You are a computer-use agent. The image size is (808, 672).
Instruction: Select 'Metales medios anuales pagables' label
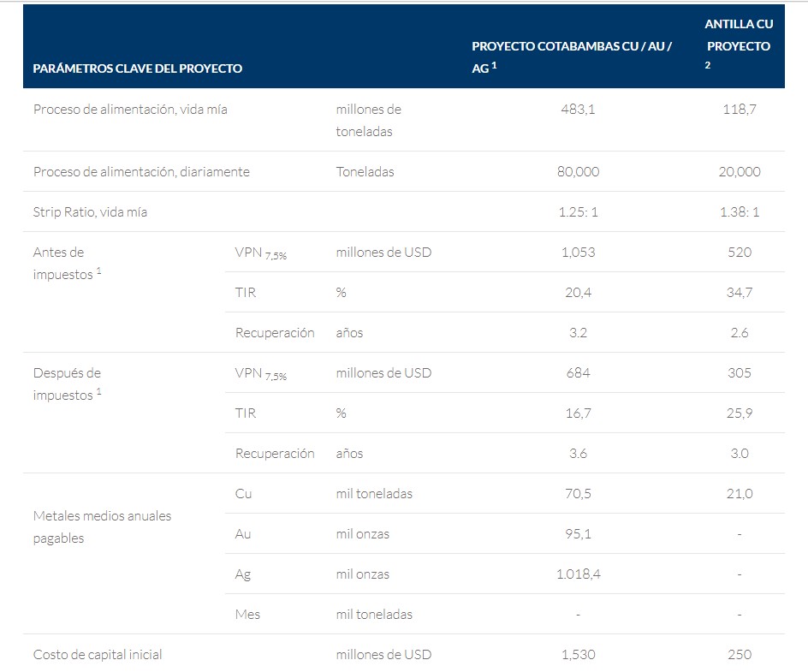(x=102, y=527)
